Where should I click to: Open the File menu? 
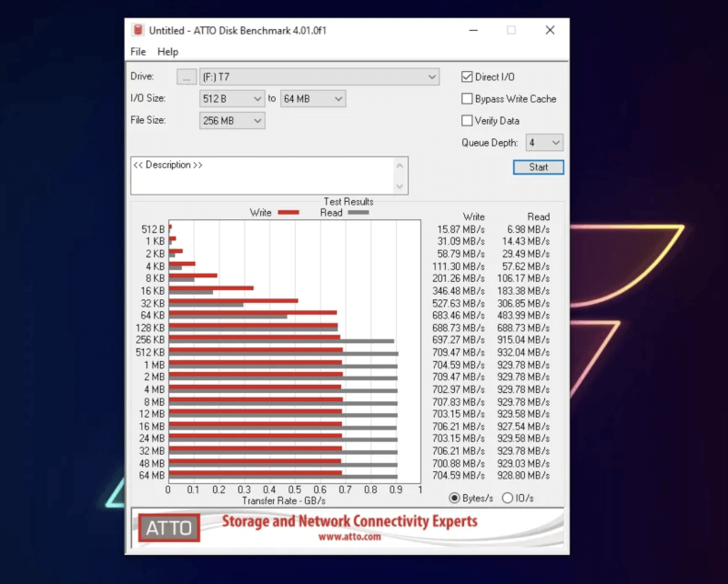click(138, 52)
